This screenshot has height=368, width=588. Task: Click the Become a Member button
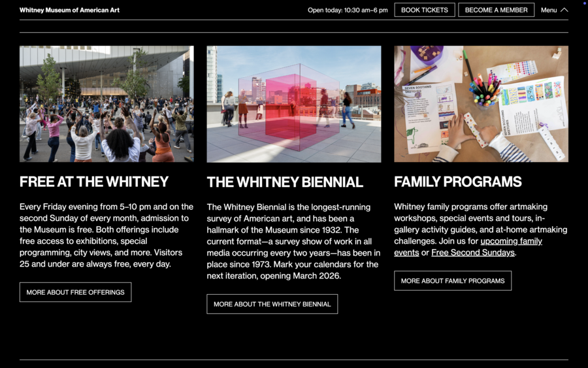coord(496,10)
